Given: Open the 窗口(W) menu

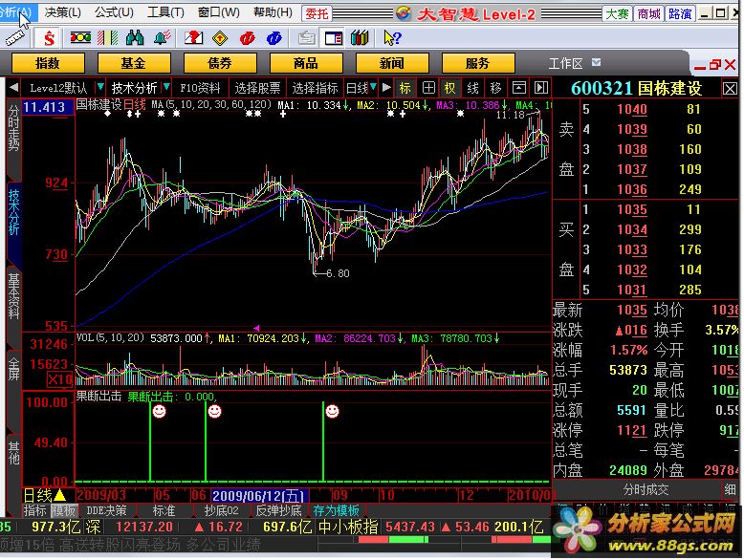Looking at the screenshot, I should 219,12.
